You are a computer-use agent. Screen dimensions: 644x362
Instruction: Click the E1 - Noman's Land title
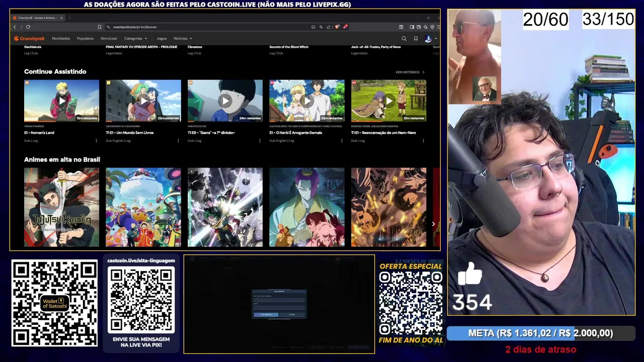tap(39, 133)
